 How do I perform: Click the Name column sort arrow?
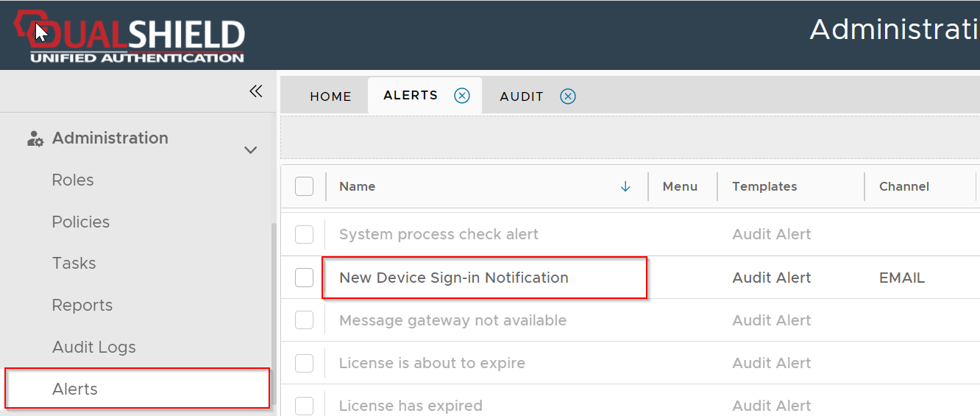[x=625, y=187]
